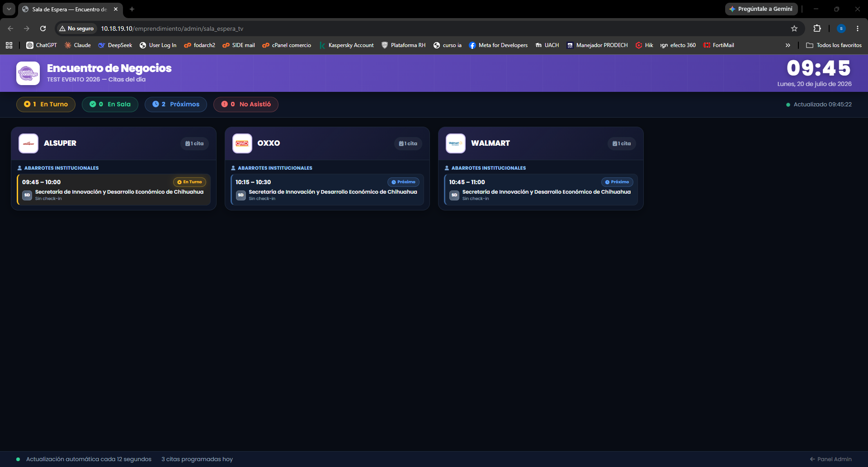Click the Próximo badge on 10:15 appointment
The height and width of the screenshot is (467, 868).
click(x=403, y=182)
